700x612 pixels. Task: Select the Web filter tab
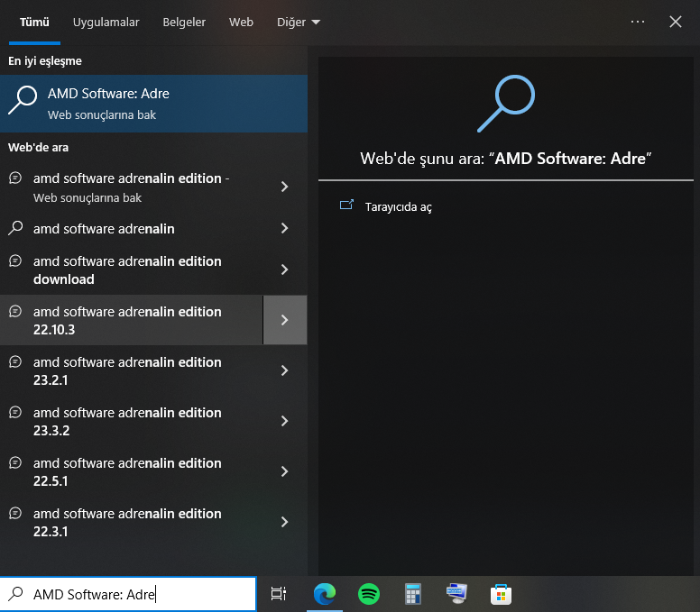click(x=241, y=22)
